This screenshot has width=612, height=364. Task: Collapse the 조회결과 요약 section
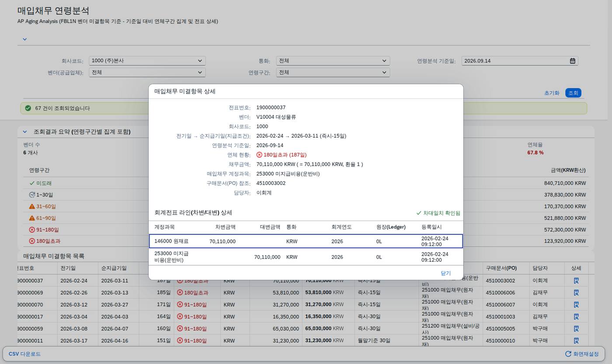(24, 132)
